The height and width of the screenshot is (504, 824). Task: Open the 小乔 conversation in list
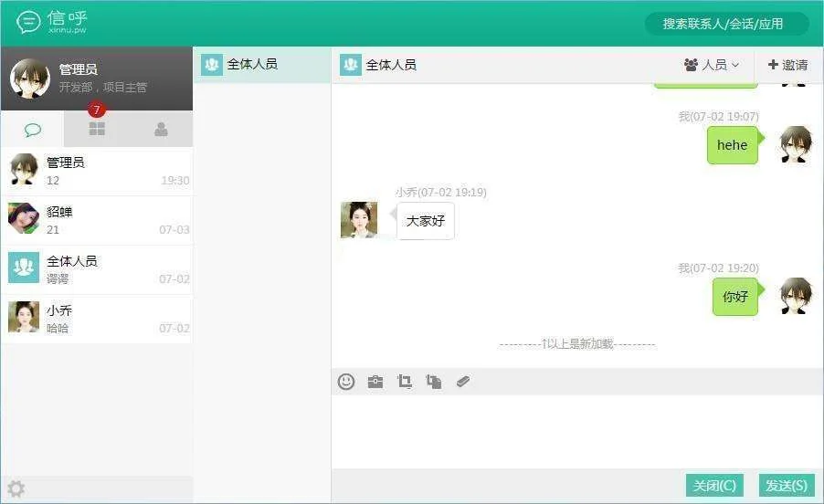pos(97,319)
